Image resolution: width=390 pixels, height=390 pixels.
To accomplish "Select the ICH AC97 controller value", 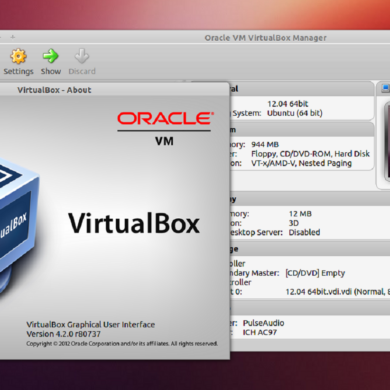I will pos(260,332).
